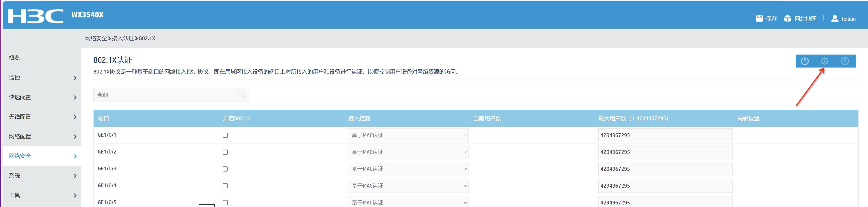Viewport: 868px width, 207px height.
Task: Open the 无线配置 sidebar menu
Action: coord(42,117)
